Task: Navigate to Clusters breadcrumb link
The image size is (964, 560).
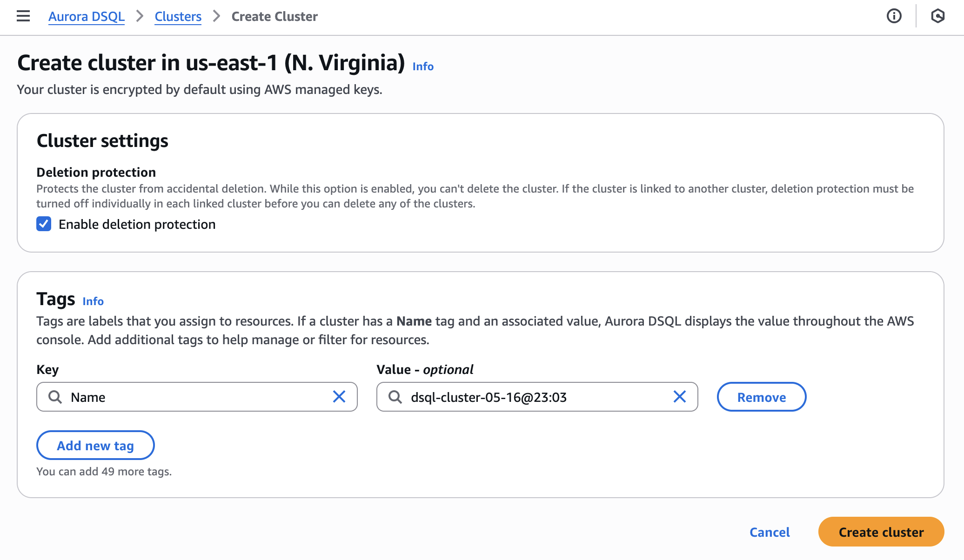Action: pos(178,16)
